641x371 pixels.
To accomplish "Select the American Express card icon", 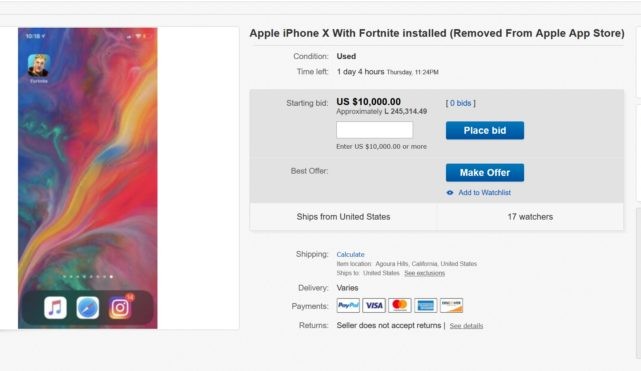I will [x=425, y=305].
